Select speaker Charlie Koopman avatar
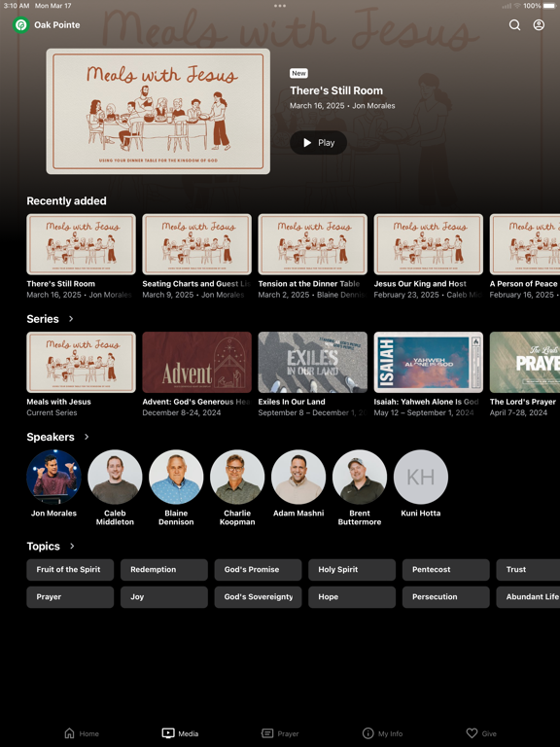 click(237, 477)
